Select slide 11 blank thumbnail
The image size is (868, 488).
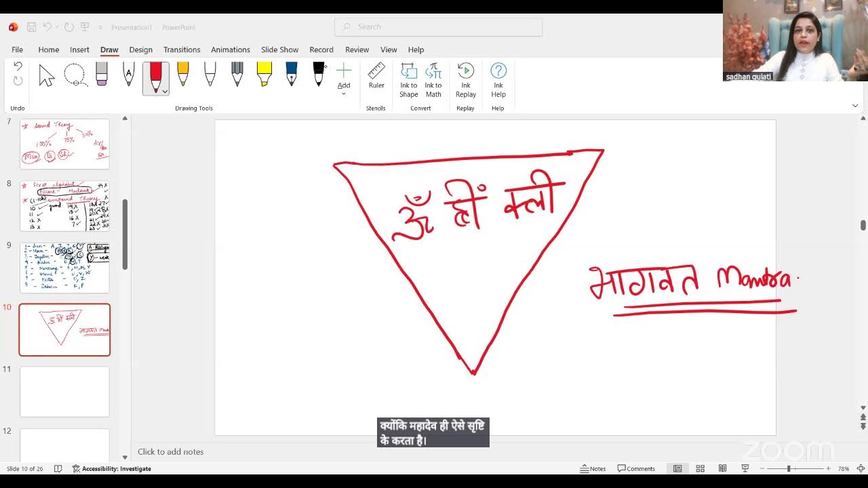click(x=64, y=392)
